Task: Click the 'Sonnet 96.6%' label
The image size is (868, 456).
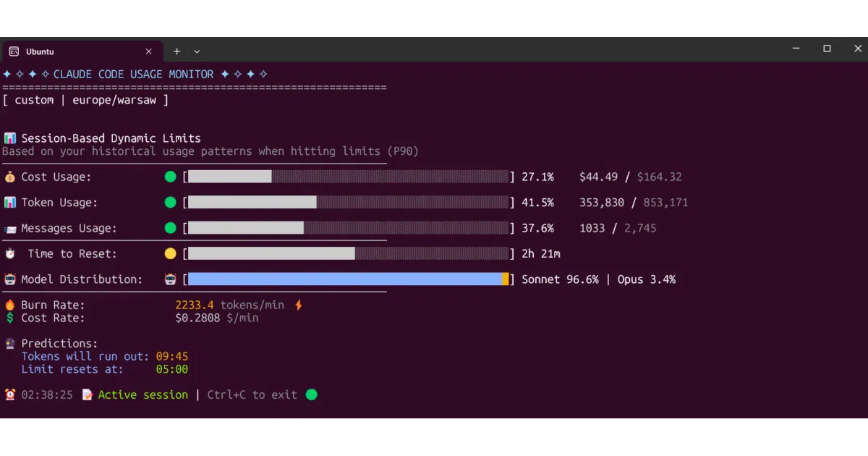Action: click(x=561, y=279)
